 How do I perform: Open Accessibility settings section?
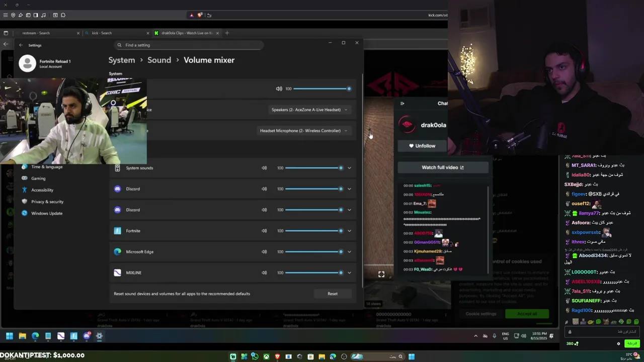tap(42, 190)
